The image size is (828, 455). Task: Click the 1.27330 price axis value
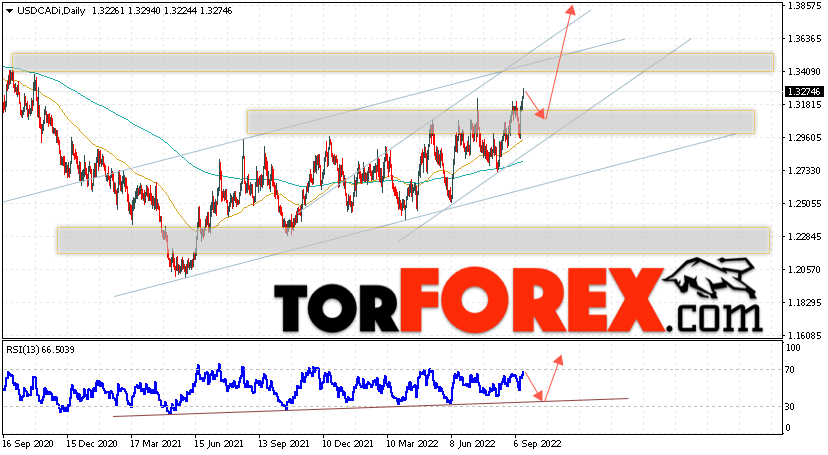[804, 170]
